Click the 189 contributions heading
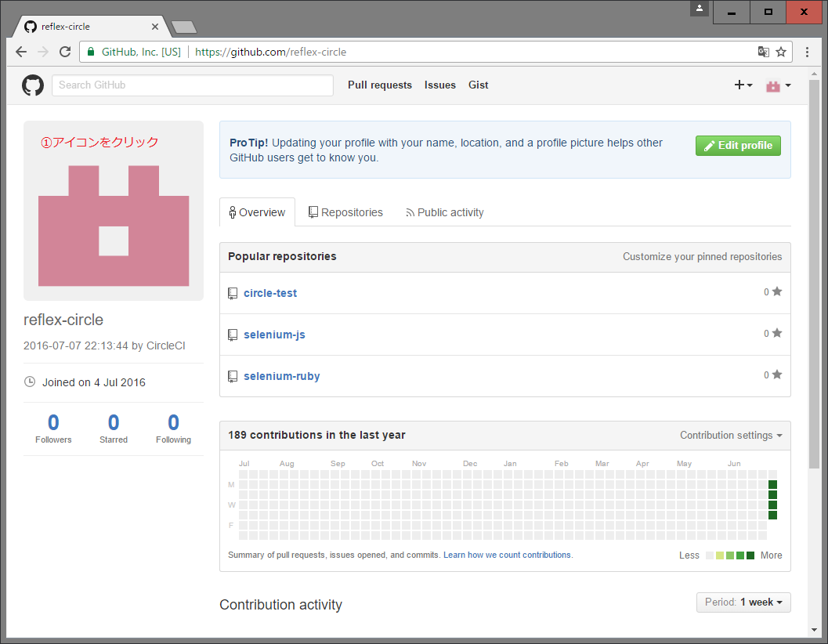828x644 pixels. click(x=316, y=435)
